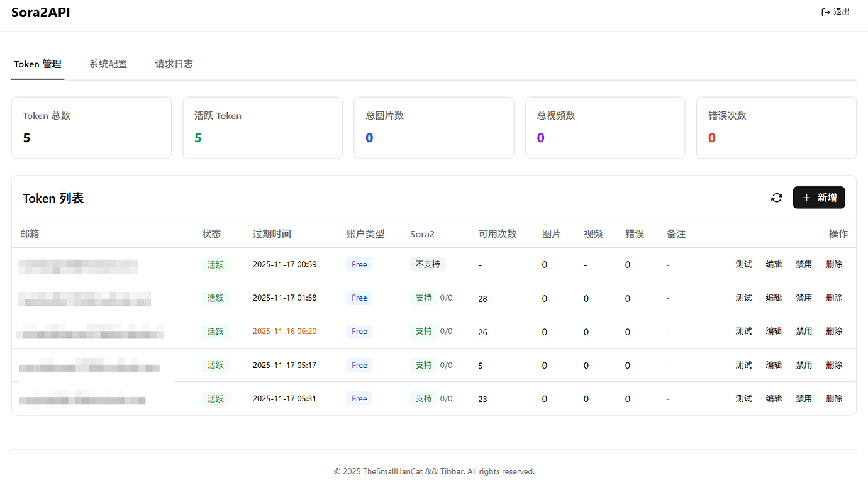The height and width of the screenshot is (487, 868).
Task: Click 编辑 in the row expiring 2025-11-17 05:17
Action: click(x=774, y=365)
